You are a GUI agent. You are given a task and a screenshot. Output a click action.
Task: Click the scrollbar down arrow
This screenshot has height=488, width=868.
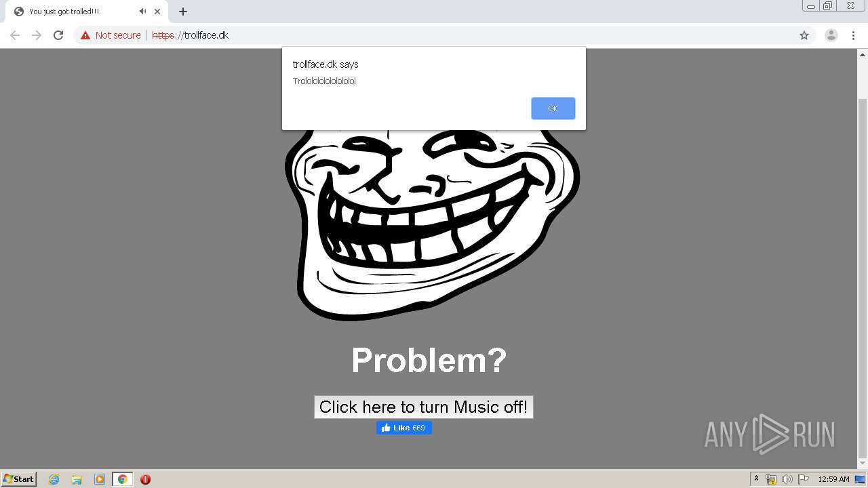pyautogui.click(x=863, y=464)
